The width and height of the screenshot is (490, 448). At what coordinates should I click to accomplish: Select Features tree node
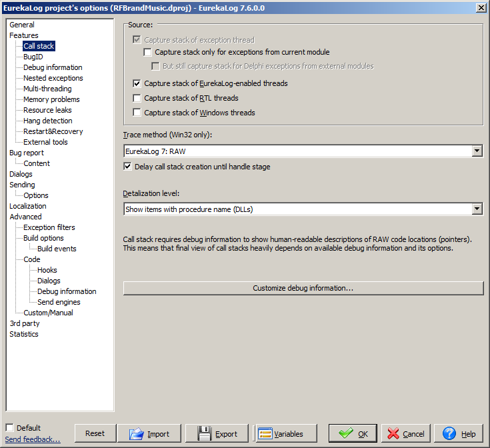(x=24, y=35)
